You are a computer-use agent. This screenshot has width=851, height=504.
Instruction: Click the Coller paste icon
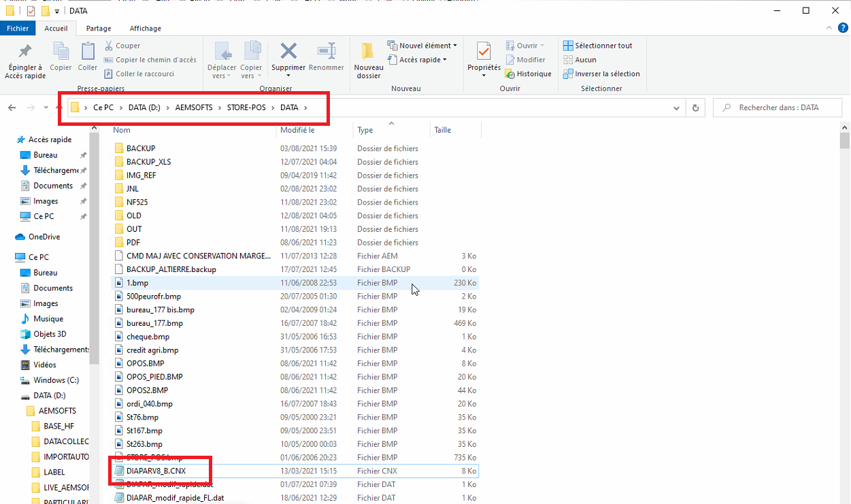coord(88,53)
